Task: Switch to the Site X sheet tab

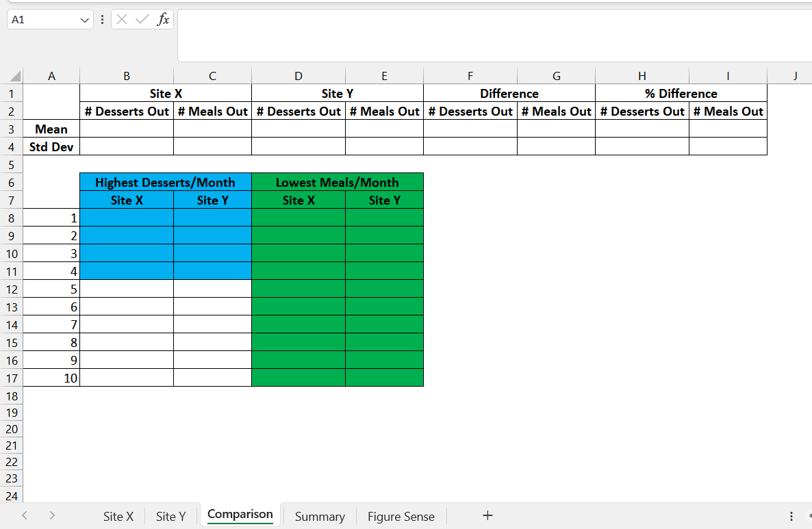Action: tap(118, 516)
